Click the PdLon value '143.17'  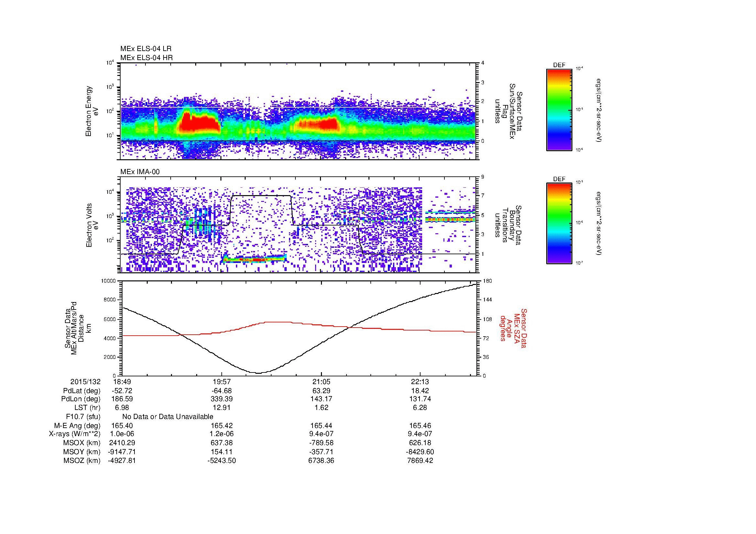tap(321, 399)
